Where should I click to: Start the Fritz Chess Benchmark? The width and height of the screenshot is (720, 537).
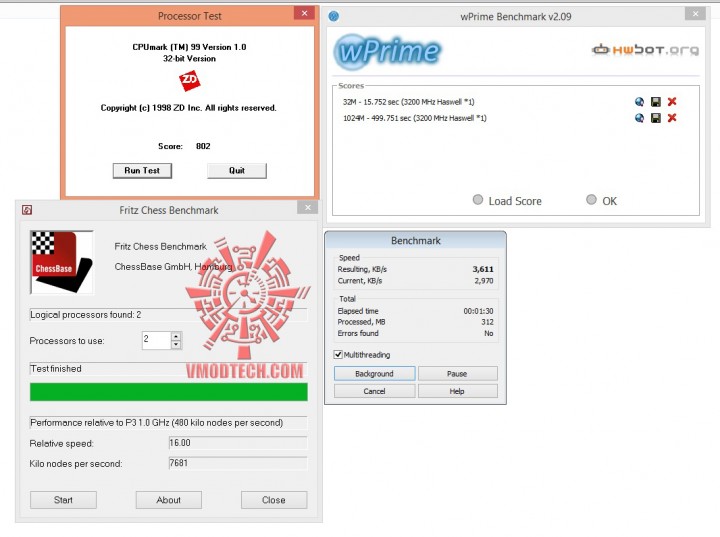[63, 500]
